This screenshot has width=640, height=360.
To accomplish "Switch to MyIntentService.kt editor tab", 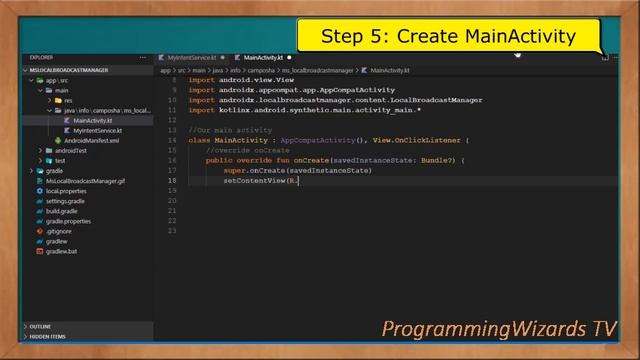I will point(192,58).
